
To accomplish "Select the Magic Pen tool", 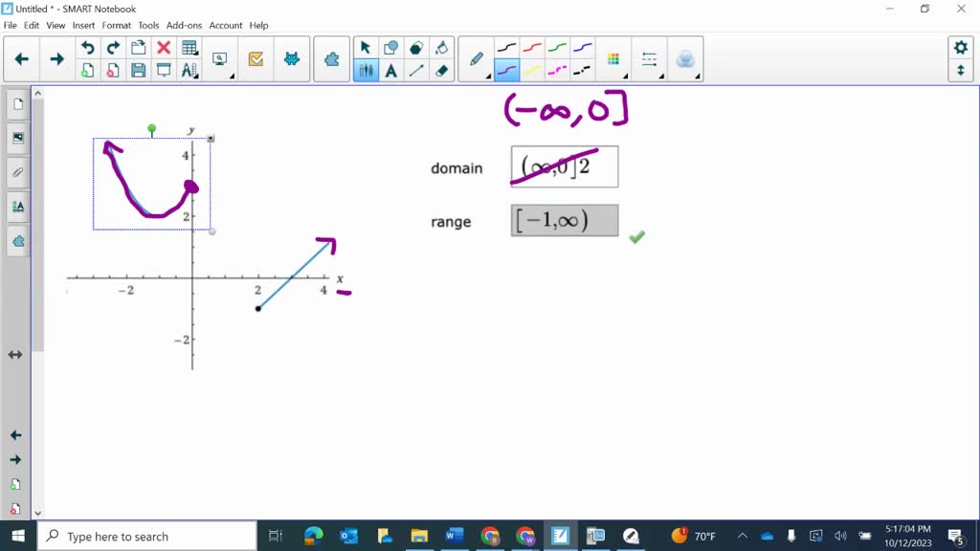I will [686, 58].
